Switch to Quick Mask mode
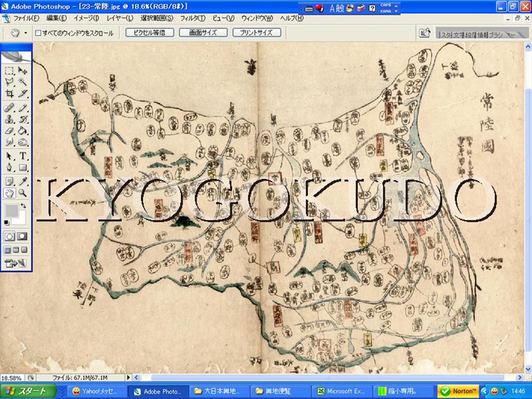This screenshot has width=532, height=399. 22,236
